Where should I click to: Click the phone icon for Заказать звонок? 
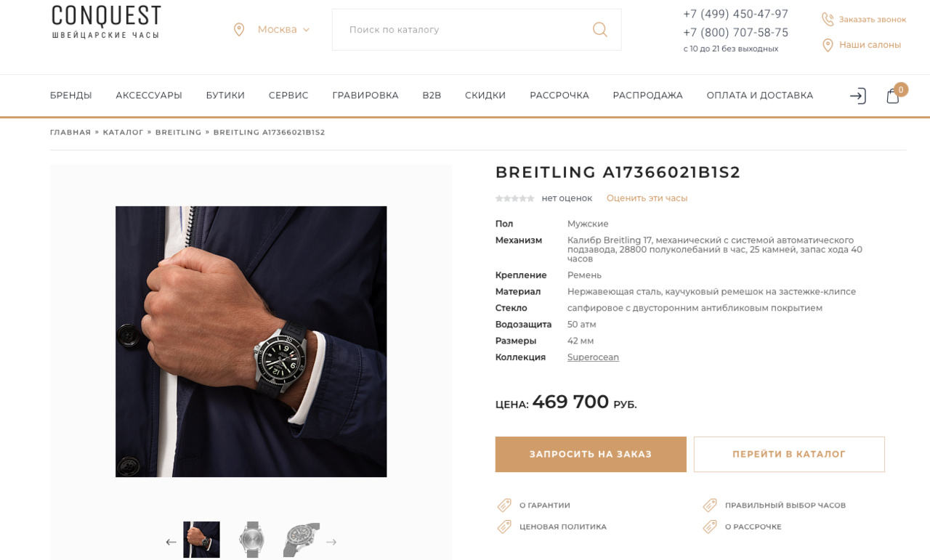click(828, 19)
